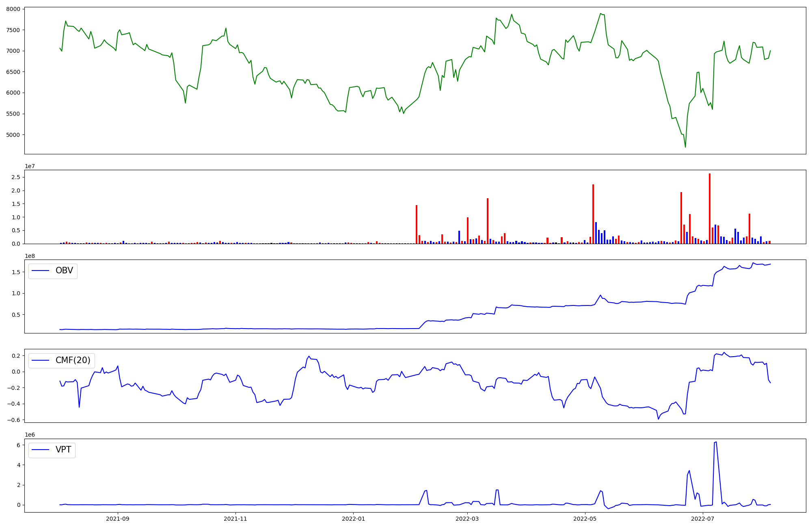The width and height of the screenshot is (812, 528).
Task: Click the lowest point of green price line
Action: (685, 147)
